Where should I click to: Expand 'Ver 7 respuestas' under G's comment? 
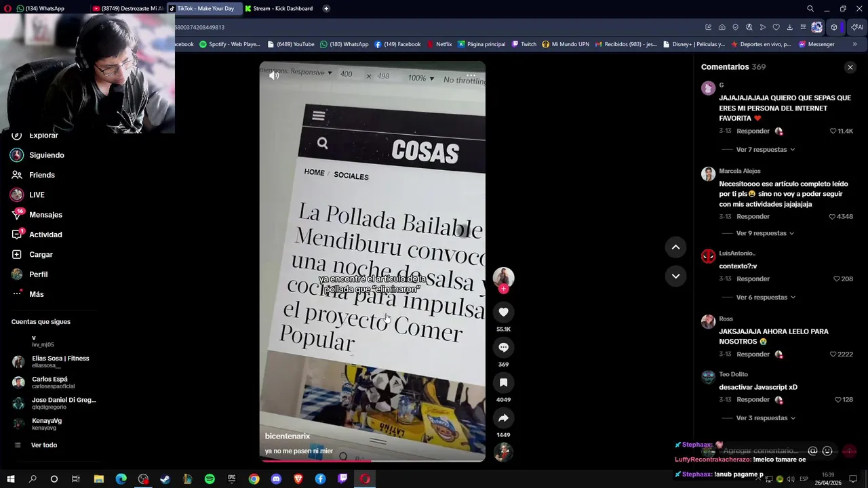pos(765,149)
